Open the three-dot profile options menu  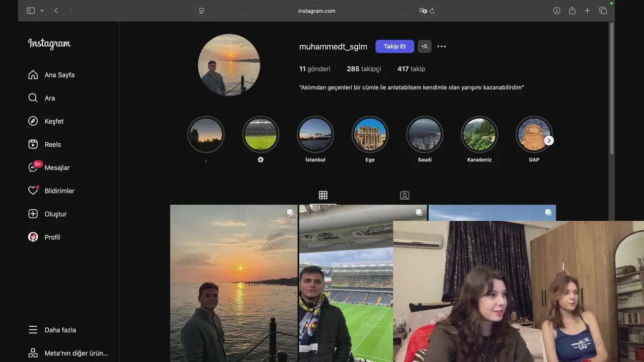(x=441, y=46)
